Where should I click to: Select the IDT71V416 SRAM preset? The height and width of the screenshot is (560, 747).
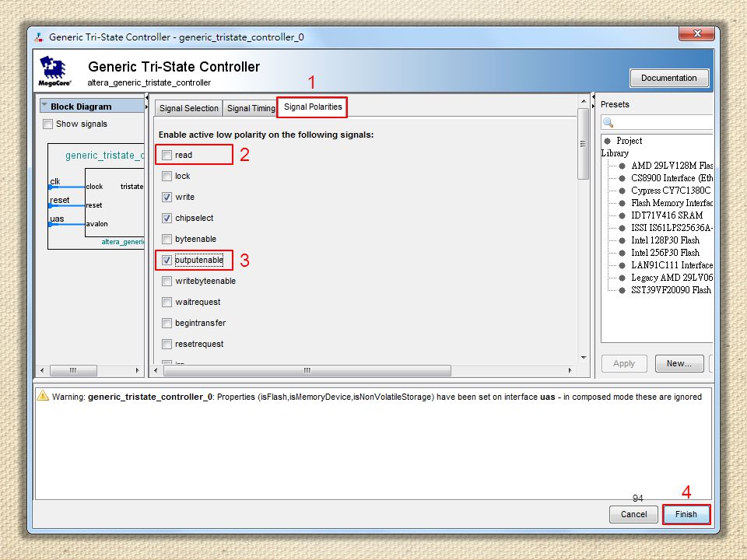(667, 215)
